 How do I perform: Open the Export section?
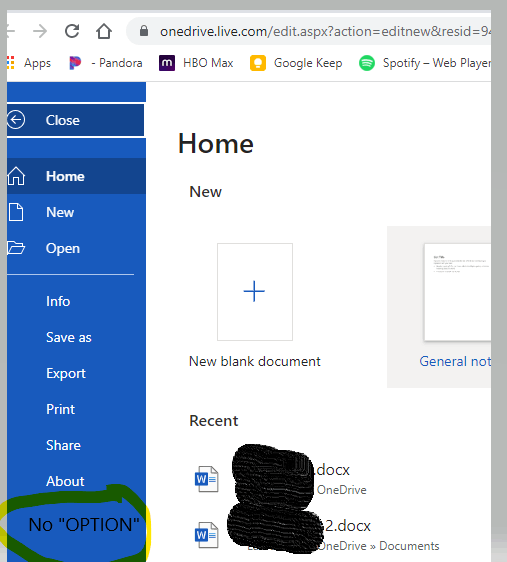point(66,373)
